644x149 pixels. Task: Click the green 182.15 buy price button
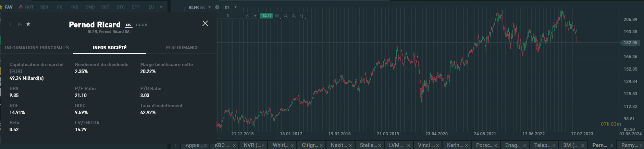(266, 16)
